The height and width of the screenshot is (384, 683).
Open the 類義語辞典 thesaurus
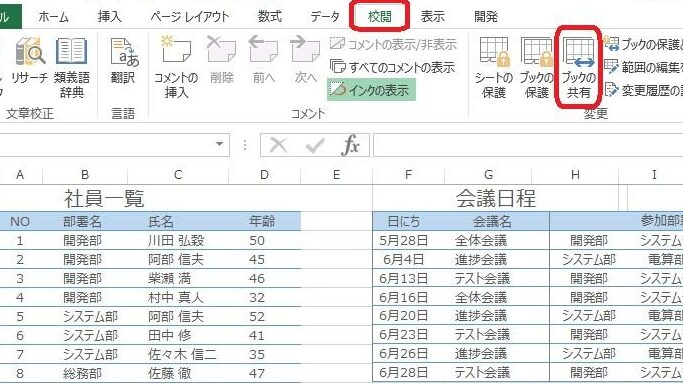pyautogui.click(x=72, y=67)
